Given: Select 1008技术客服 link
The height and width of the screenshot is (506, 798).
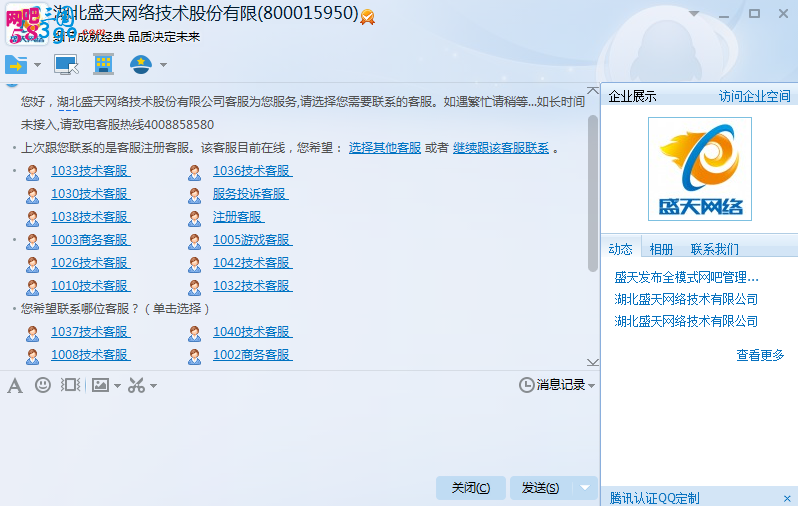Looking at the screenshot, I should tap(91, 355).
